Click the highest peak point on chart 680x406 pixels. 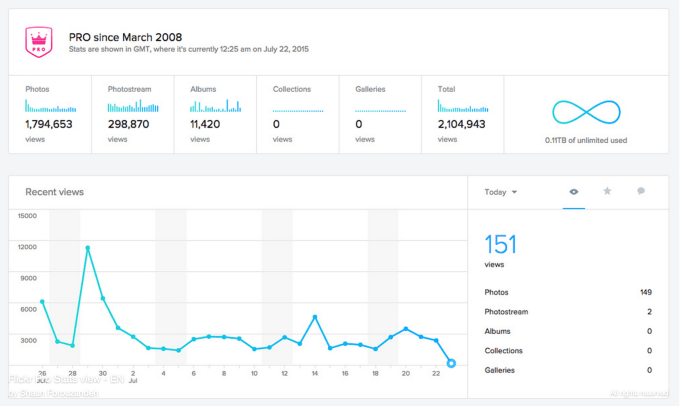[x=88, y=247]
